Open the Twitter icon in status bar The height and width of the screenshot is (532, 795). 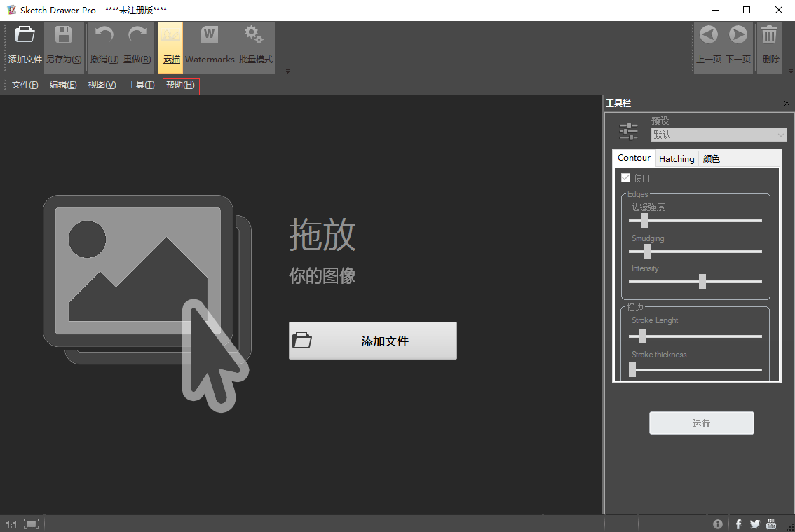coord(754,524)
